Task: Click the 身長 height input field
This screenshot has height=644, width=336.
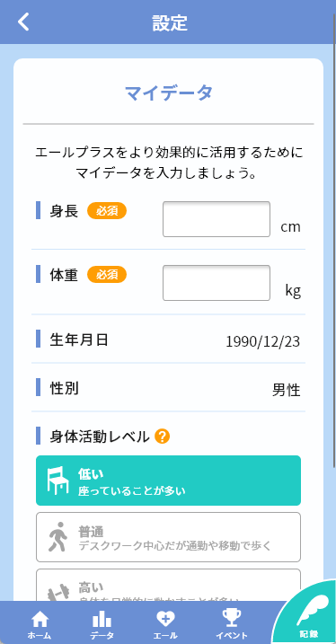Action: pyautogui.click(x=217, y=219)
